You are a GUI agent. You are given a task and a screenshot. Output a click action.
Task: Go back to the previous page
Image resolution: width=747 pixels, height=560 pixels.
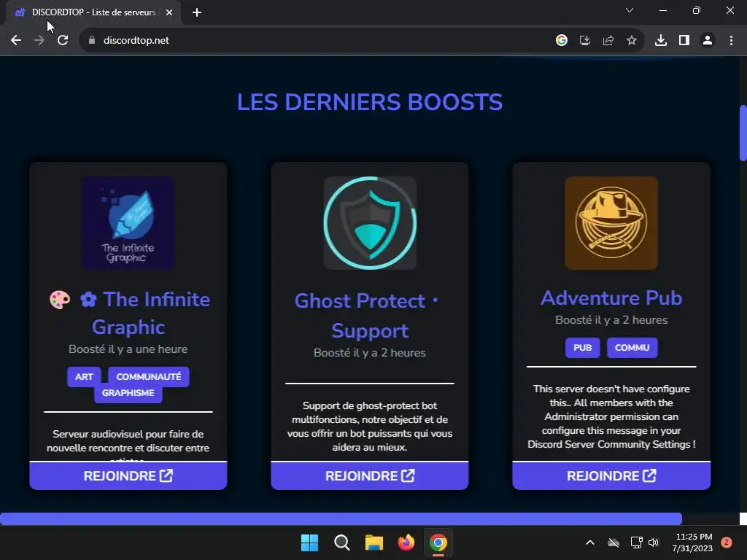(x=16, y=41)
